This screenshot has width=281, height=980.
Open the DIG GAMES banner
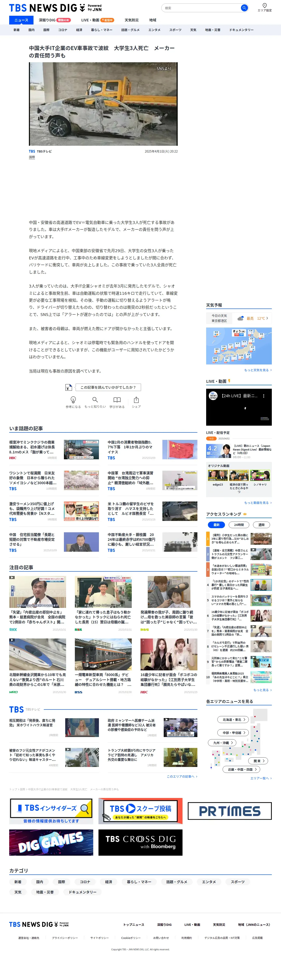[51, 843]
